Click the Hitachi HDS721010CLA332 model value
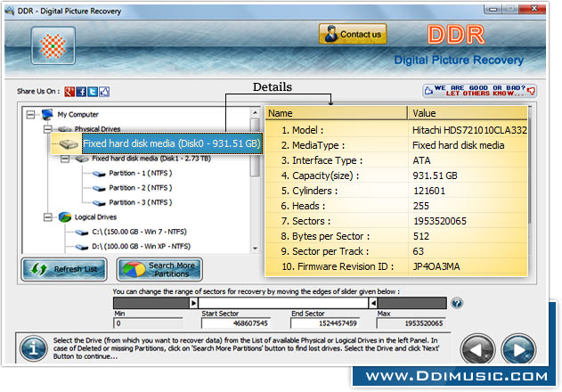Viewport: 562px width, 392px height. (x=469, y=130)
